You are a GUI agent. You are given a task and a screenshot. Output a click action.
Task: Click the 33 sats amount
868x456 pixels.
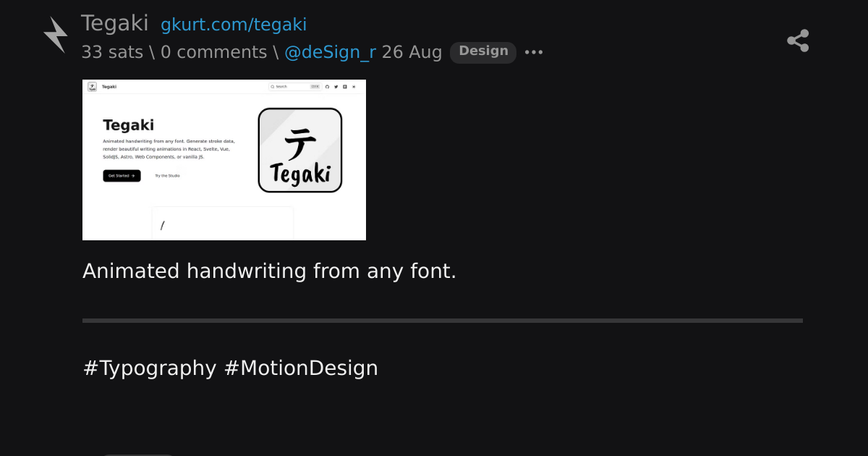coord(112,52)
